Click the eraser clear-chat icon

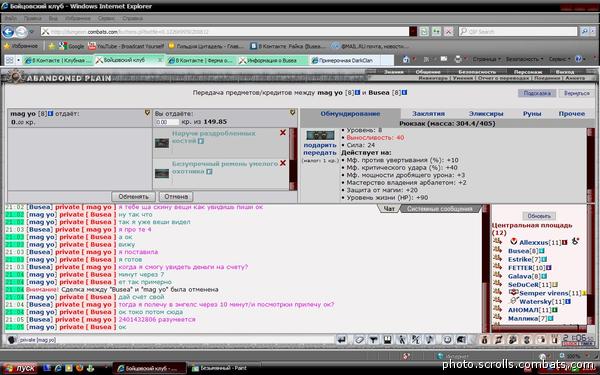tap(359, 340)
